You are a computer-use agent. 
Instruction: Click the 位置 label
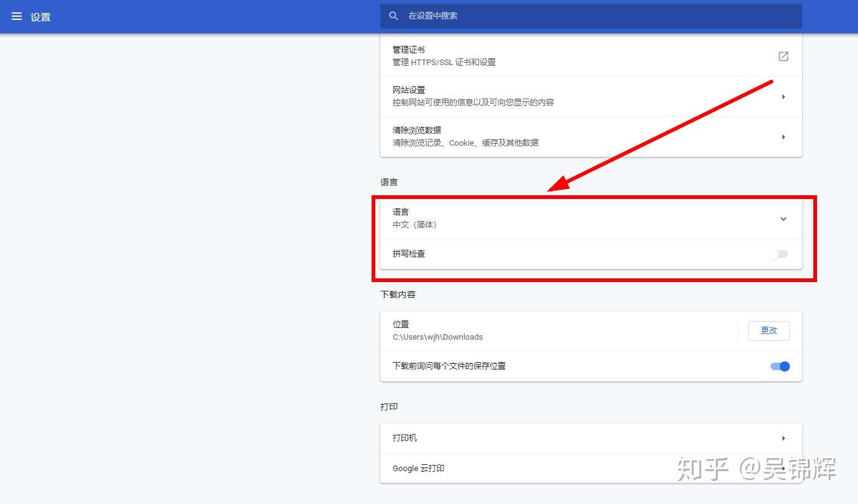401,324
